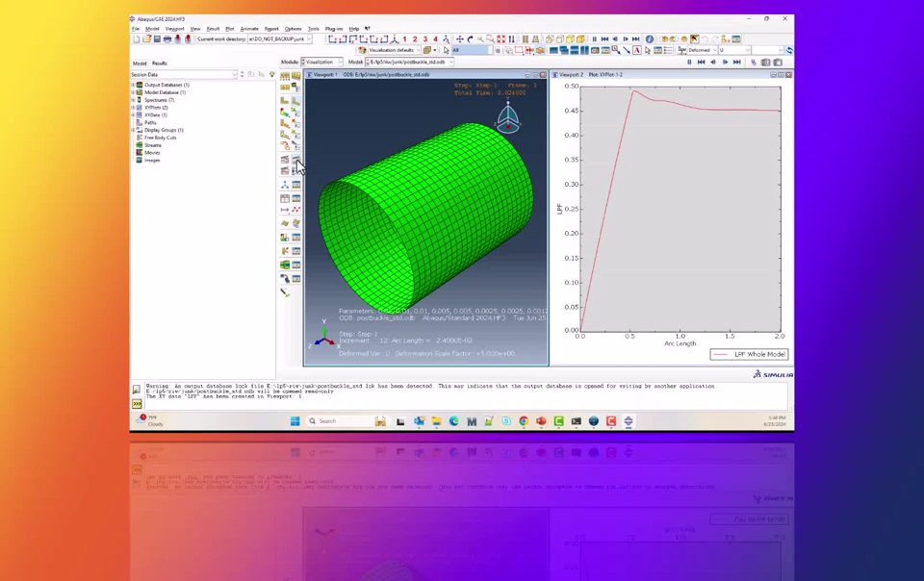Screen dimensions: 924x581
Task: Save using the floppy disk icon
Action: point(157,38)
